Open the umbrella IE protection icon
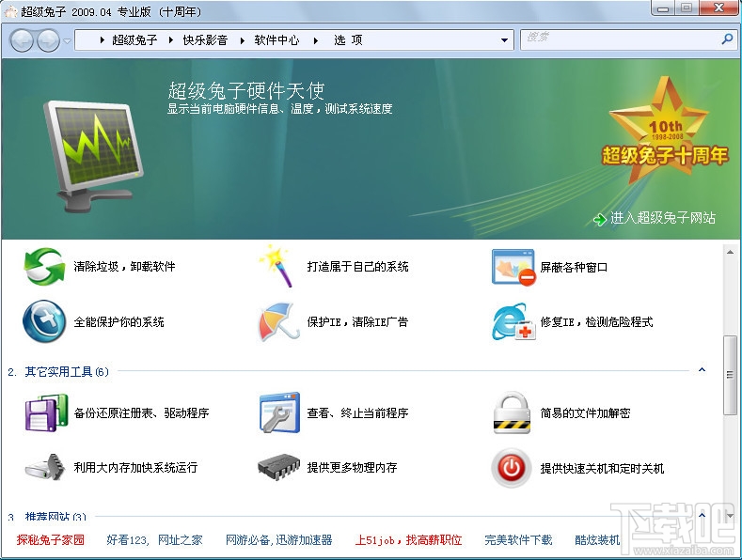The image size is (742, 560). pyautogui.click(x=278, y=321)
